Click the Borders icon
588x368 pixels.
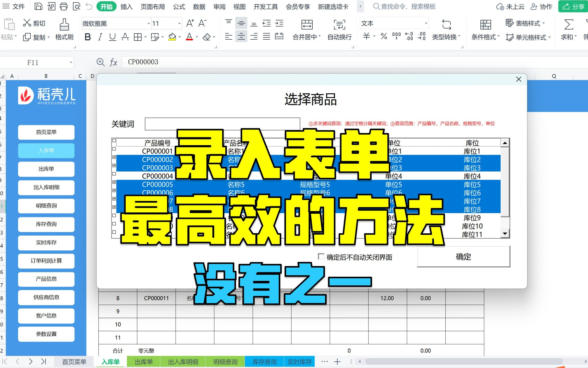[x=138, y=37]
